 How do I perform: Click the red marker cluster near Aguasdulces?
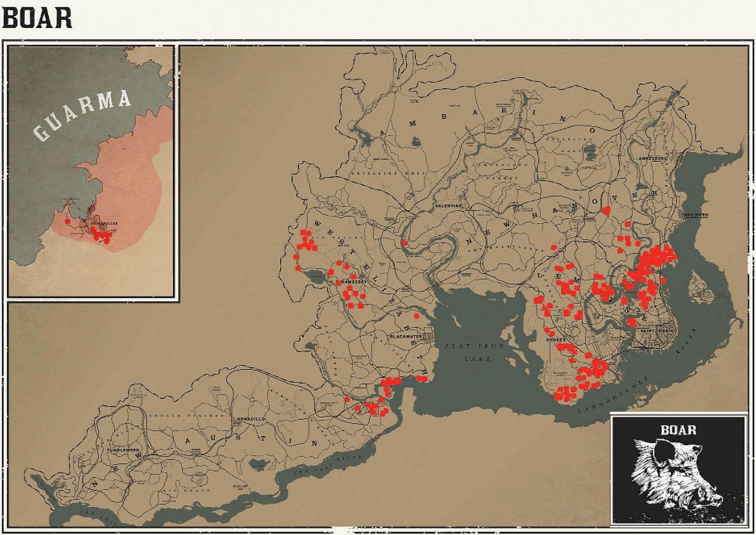click(x=100, y=235)
